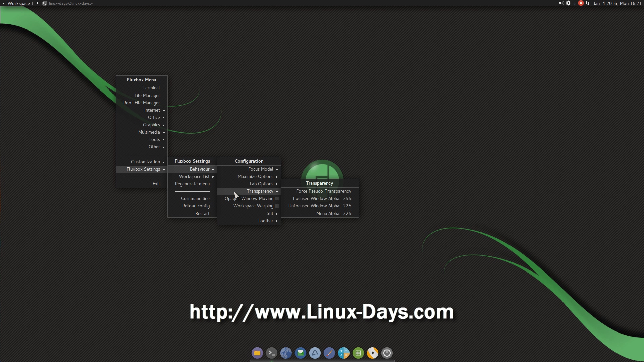The height and width of the screenshot is (362, 644).
Task: Click Reload config entry
Action: [x=192, y=206]
